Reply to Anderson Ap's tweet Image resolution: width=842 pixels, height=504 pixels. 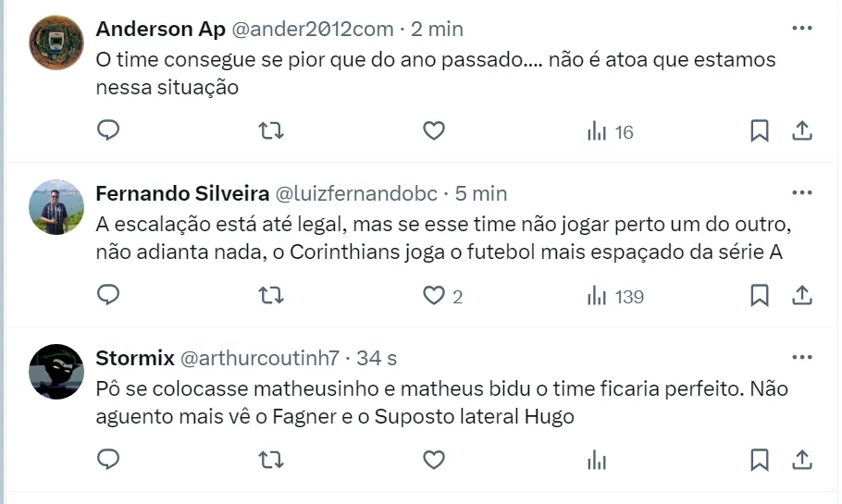coord(108,131)
